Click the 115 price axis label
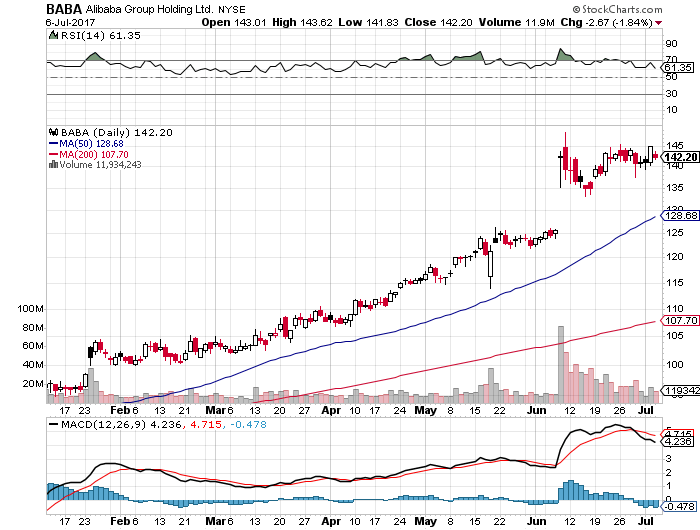Viewport: 700px width, 530px height. pyautogui.click(x=675, y=283)
